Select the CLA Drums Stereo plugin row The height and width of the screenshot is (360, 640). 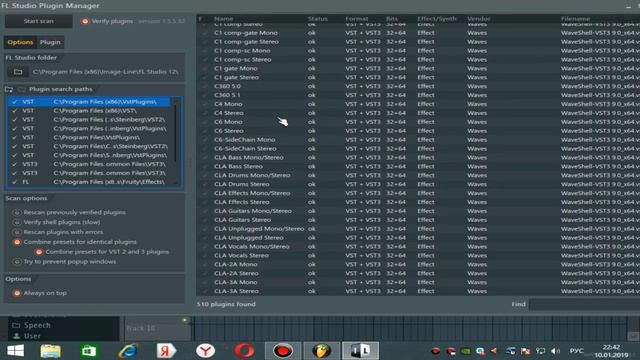[x=418, y=184]
